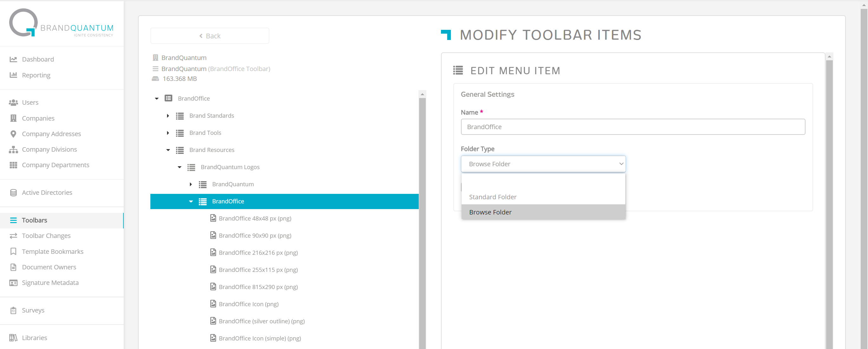Click BrandQuantum (BrandOffice Toolbar) text
Screen dimensions: 868x349
click(216, 69)
